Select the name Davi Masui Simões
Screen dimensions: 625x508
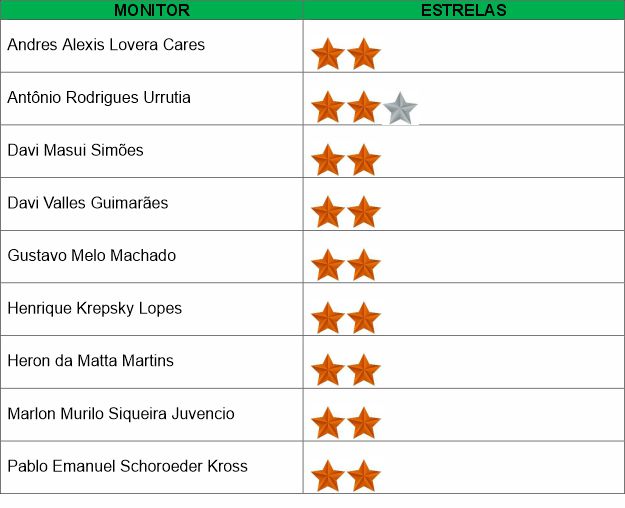(75, 150)
